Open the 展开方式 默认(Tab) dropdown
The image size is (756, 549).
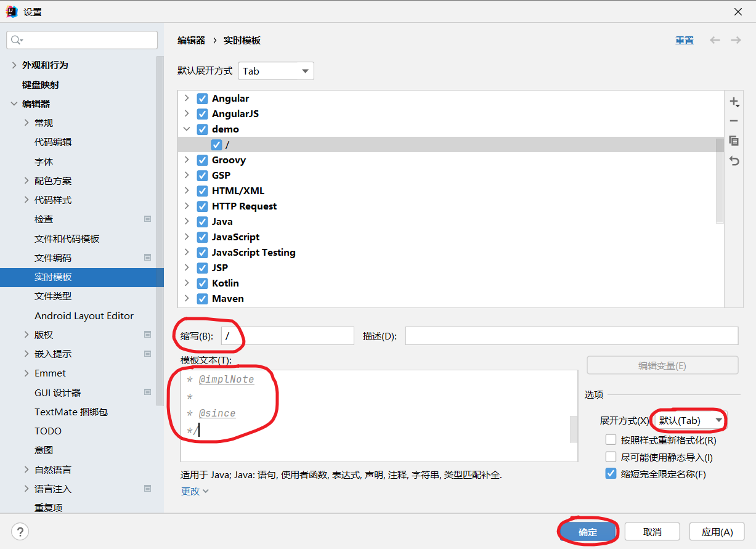point(689,421)
